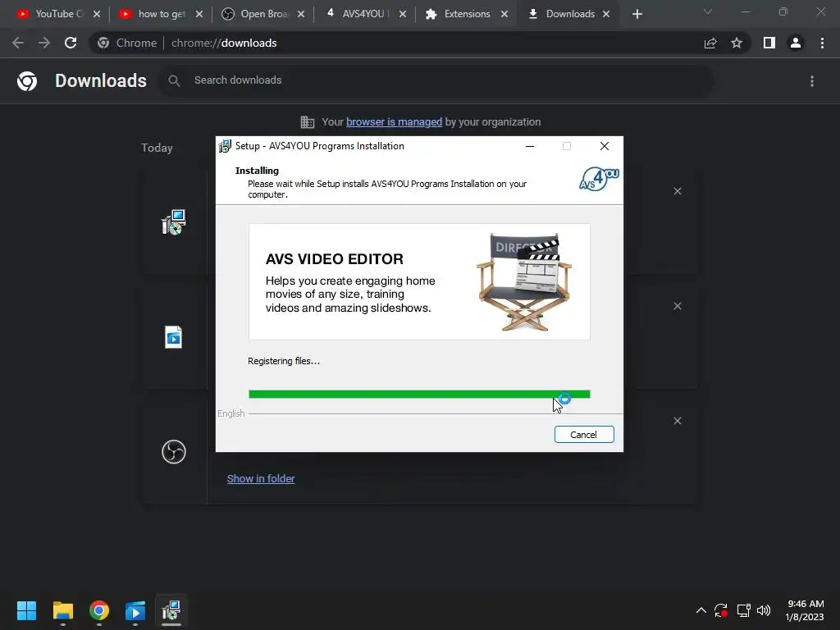The width and height of the screenshot is (840, 630).
Task: Open the Show in folder link
Action: click(x=260, y=478)
